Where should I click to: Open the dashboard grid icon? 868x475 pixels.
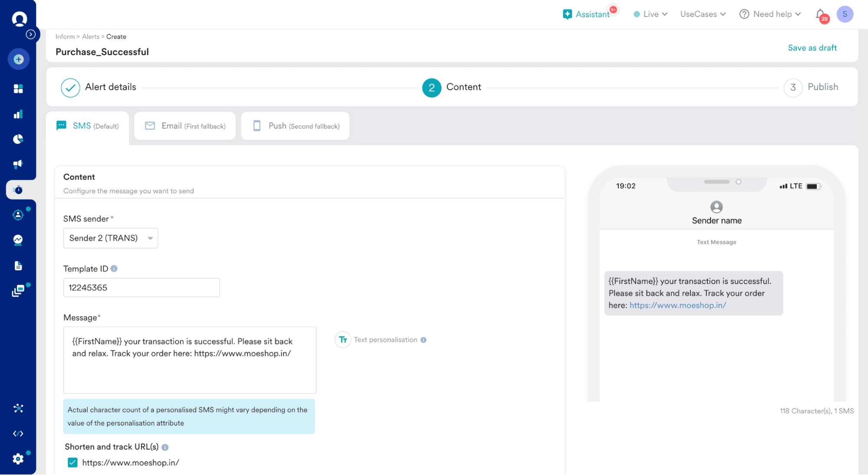pos(18,88)
